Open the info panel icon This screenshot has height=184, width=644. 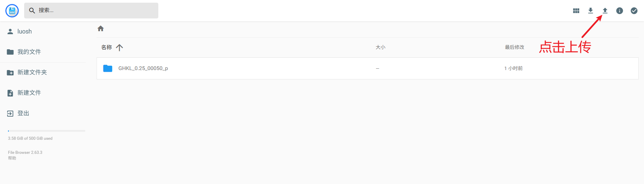click(620, 11)
